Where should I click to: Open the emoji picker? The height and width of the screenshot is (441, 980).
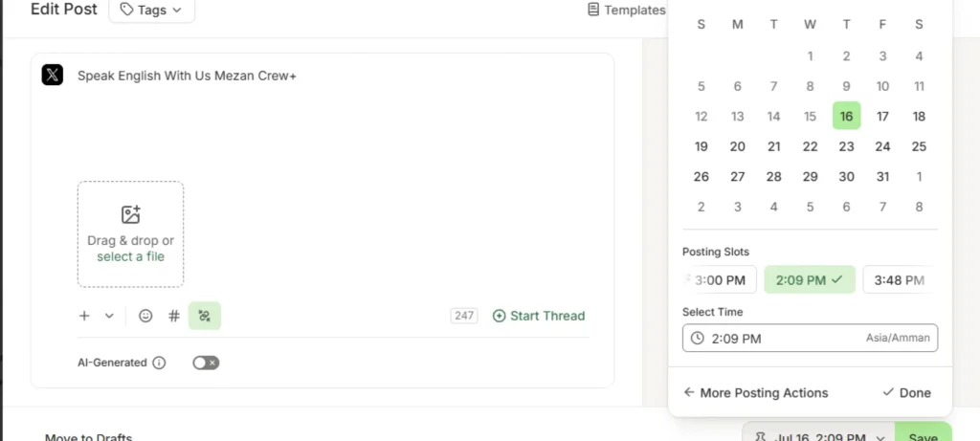(x=145, y=316)
